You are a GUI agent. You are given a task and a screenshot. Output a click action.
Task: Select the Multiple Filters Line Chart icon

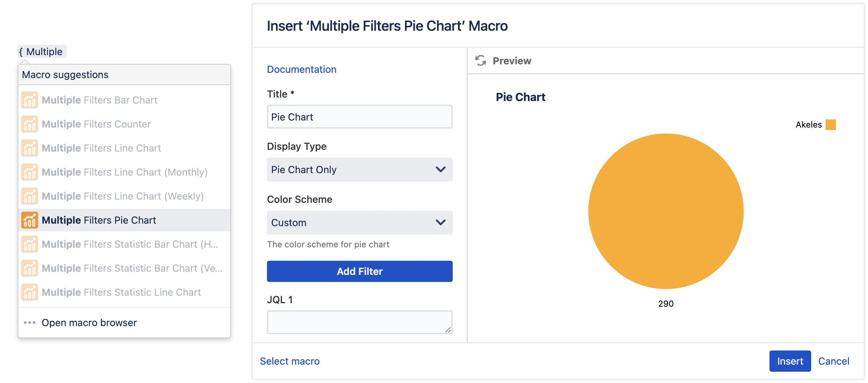click(x=29, y=148)
